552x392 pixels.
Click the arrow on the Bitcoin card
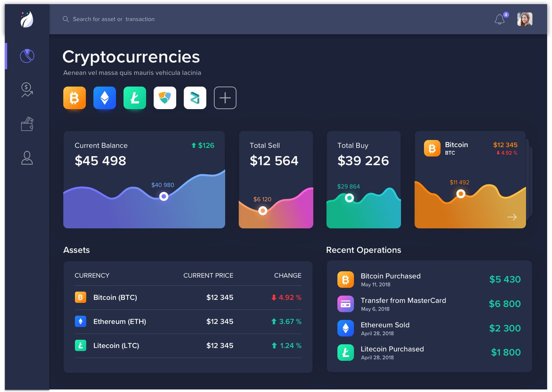tap(512, 217)
